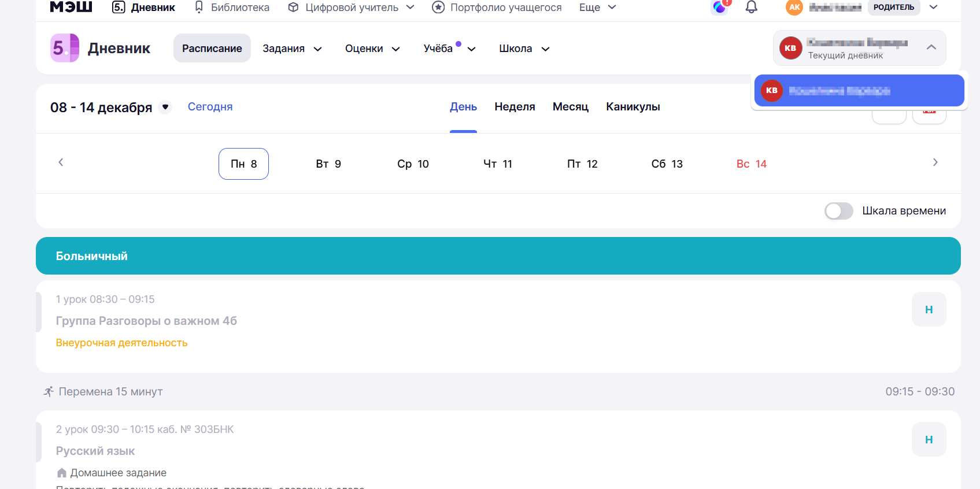Expand the Цифровой учитель dropdown arrow
The height and width of the screenshot is (489, 980).
[x=411, y=7]
